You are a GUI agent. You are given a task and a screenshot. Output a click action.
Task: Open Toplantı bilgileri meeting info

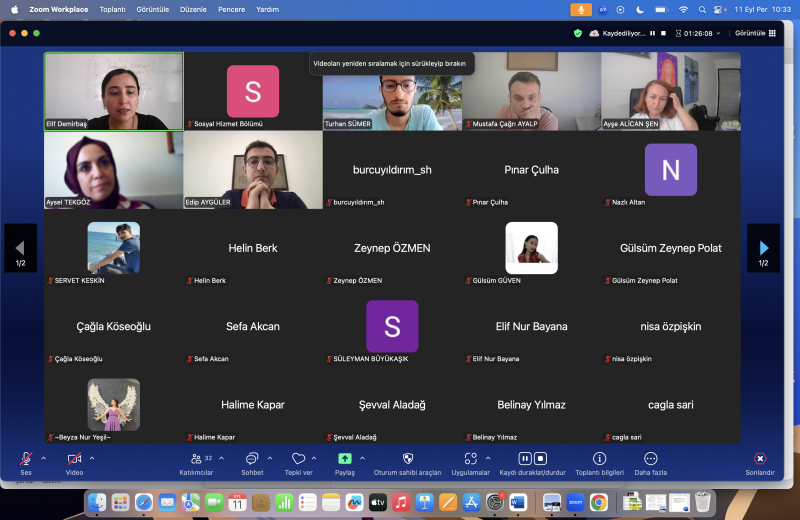click(599, 464)
